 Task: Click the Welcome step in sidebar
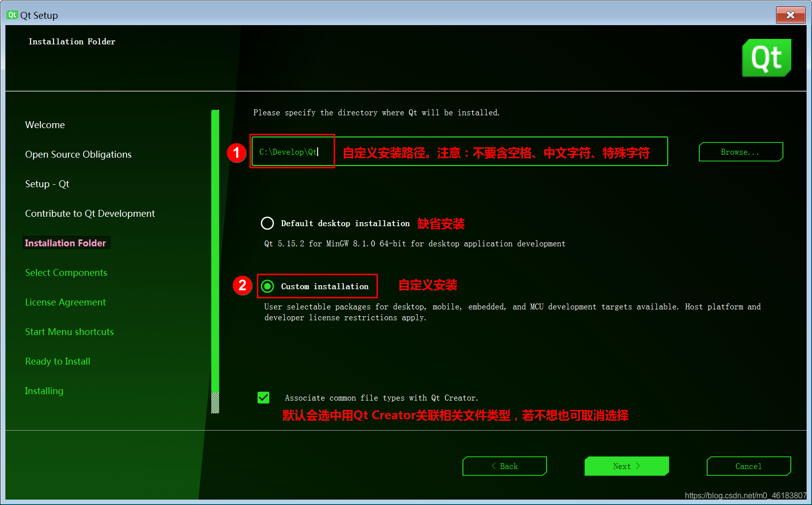45,125
